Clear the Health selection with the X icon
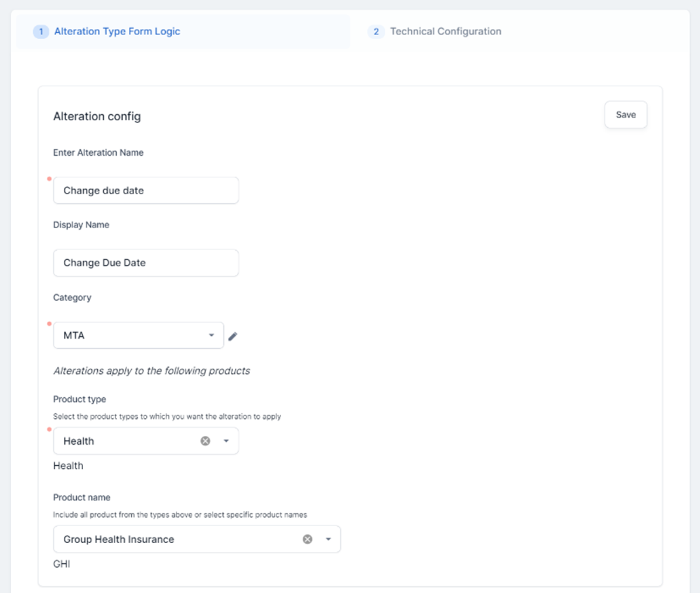 point(205,441)
